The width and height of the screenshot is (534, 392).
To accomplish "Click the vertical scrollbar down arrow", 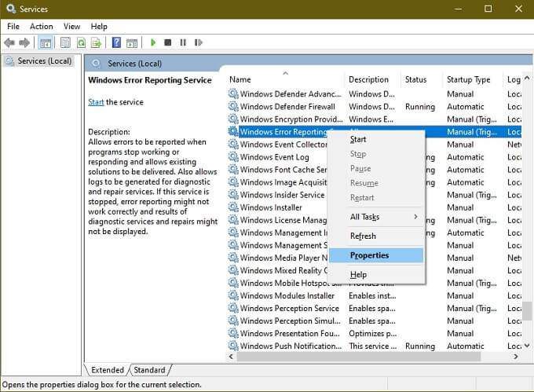I will click(x=528, y=346).
